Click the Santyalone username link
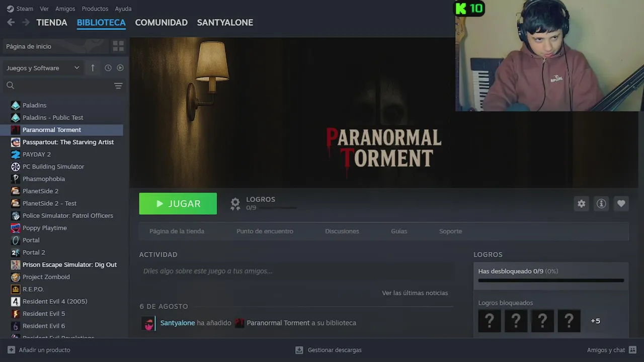Viewport: 644px width, 362px height. [x=178, y=323]
